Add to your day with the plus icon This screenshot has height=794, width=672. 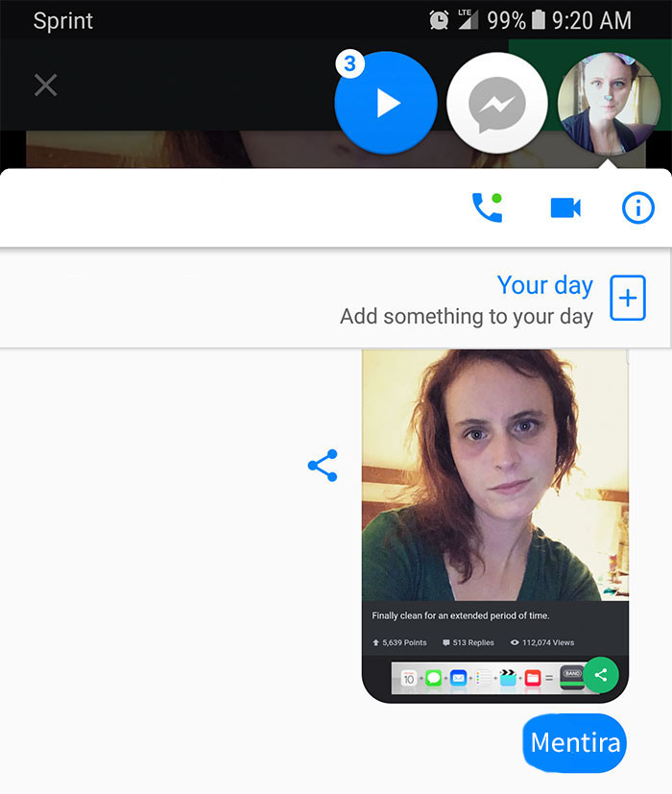[x=628, y=298]
